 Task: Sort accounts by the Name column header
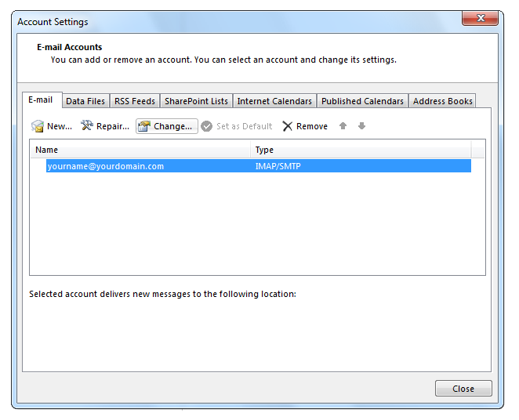[141, 150]
